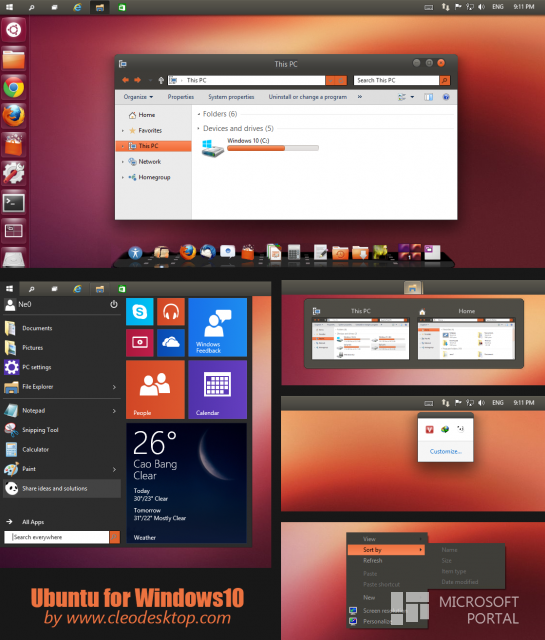
Task: Open the orange Files folder in launcher
Action: point(13,59)
